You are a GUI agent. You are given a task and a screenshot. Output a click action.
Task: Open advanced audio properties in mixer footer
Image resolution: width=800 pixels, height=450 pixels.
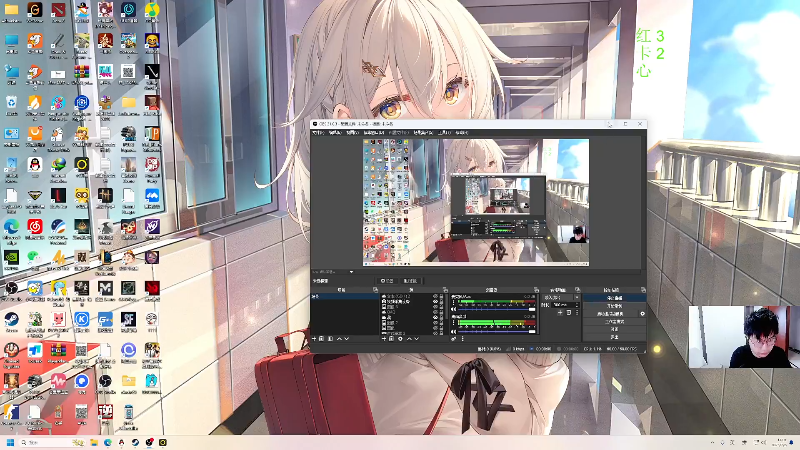[x=454, y=339]
